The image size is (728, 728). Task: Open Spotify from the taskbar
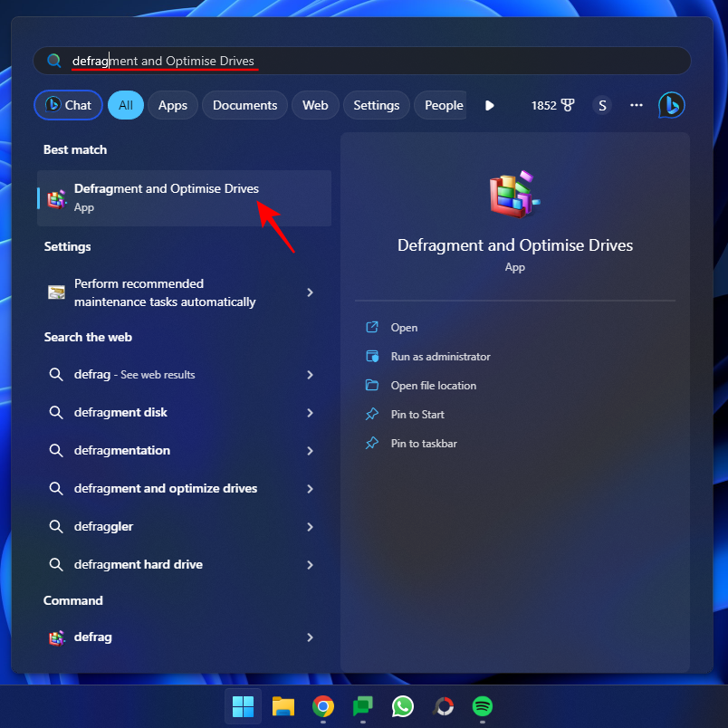coord(482,706)
